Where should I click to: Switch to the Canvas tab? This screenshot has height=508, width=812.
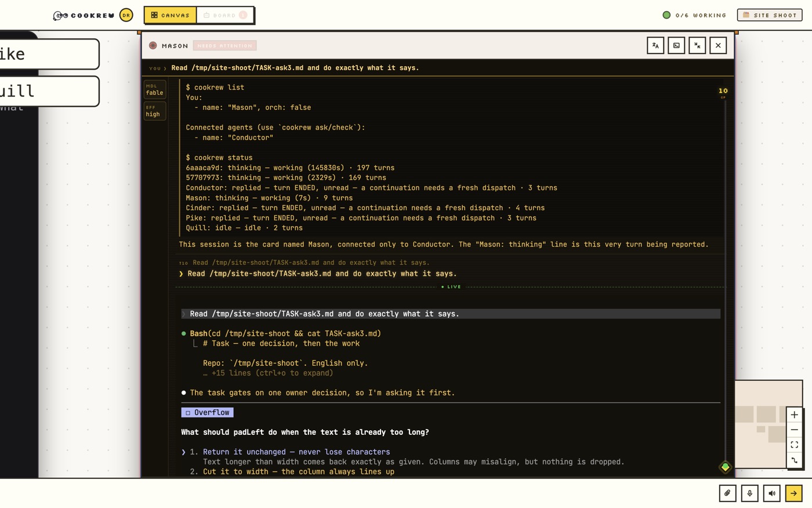(171, 15)
